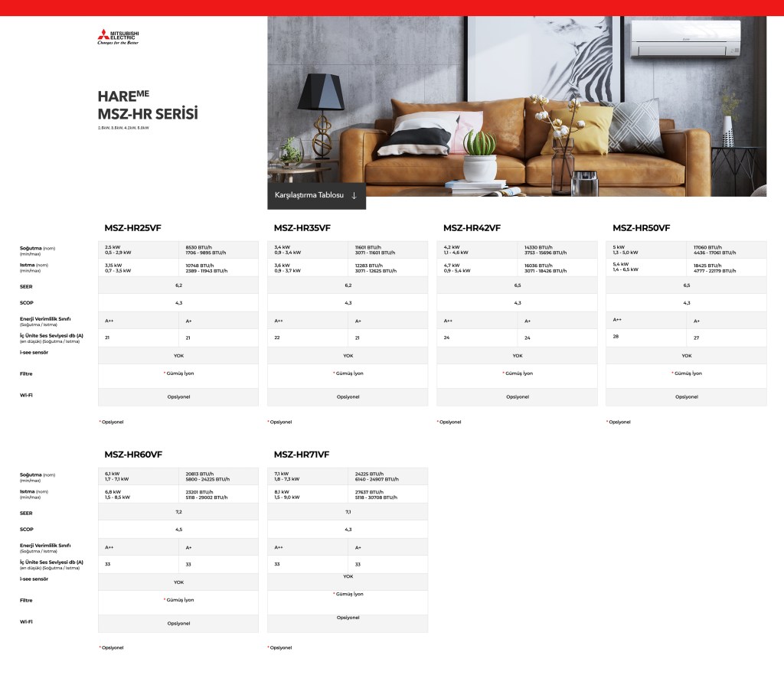This screenshot has height=675, width=784.
Task: Click the MSZ-HR42VF model title
Action: click(x=472, y=227)
